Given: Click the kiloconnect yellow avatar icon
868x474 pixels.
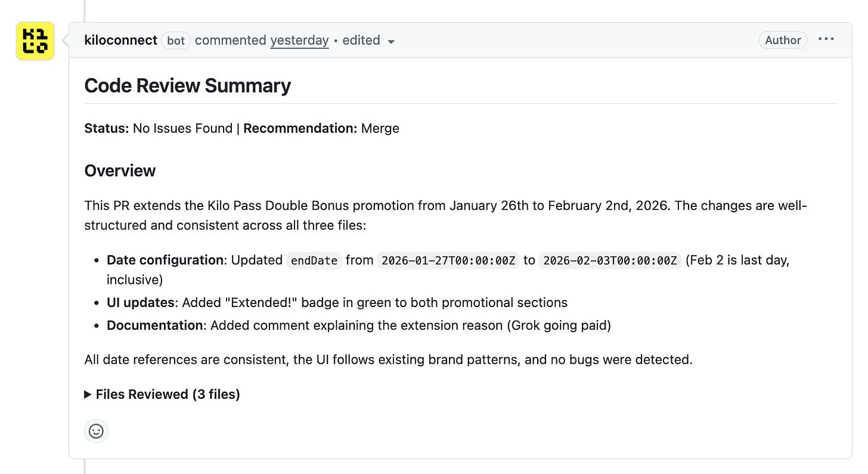Looking at the screenshot, I should 35,41.
